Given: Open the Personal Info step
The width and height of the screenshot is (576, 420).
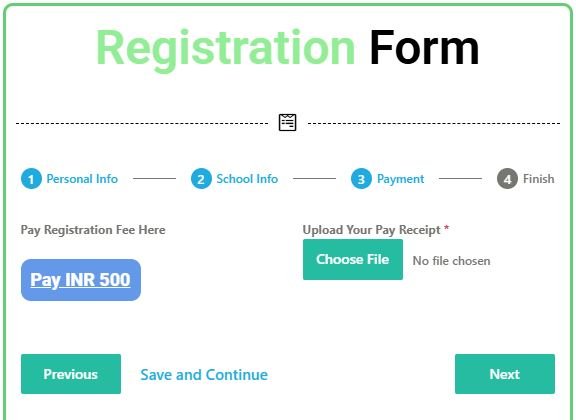Looking at the screenshot, I should pyautogui.click(x=82, y=179).
